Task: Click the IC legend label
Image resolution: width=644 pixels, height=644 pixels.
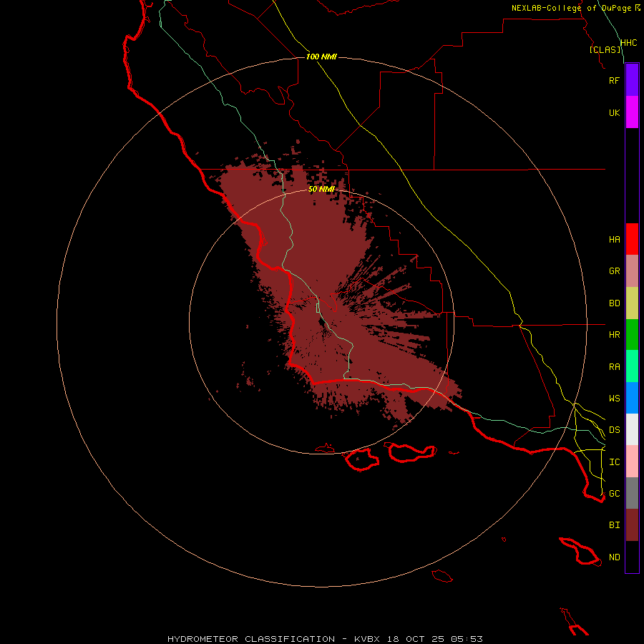Action: (x=614, y=462)
